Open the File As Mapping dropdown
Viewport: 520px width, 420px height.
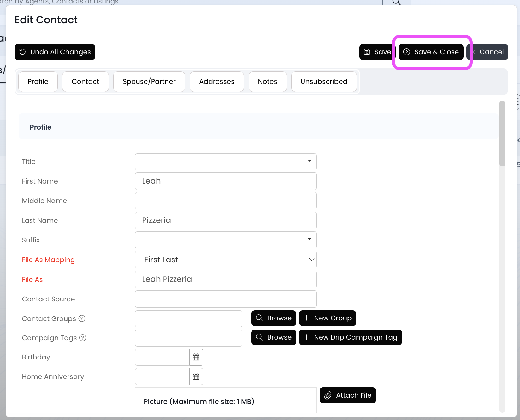[226, 260]
